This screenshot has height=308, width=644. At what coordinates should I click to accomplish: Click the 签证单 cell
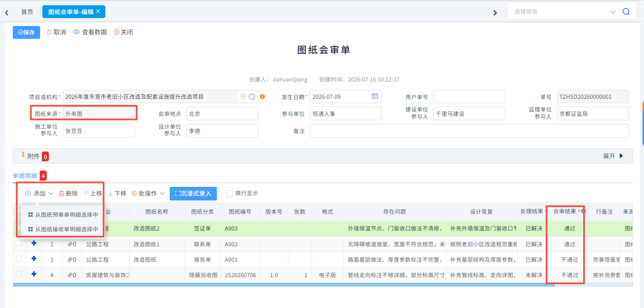click(x=203, y=229)
